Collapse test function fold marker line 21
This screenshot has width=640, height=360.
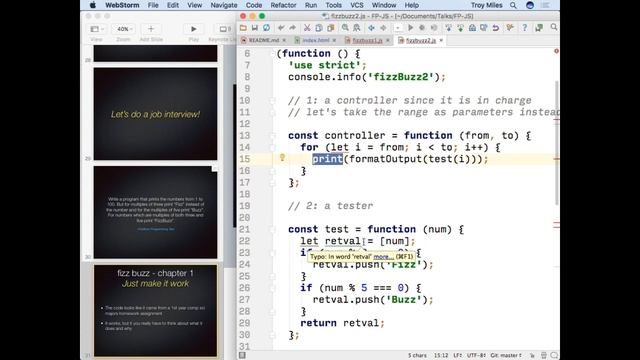[x=272, y=230]
